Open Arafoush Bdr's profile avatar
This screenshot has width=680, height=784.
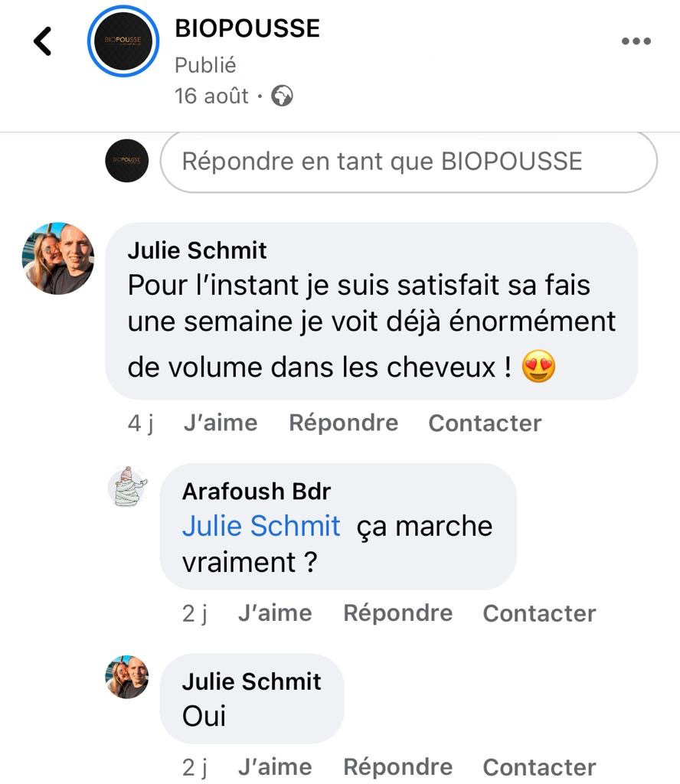click(x=127, y=486)
